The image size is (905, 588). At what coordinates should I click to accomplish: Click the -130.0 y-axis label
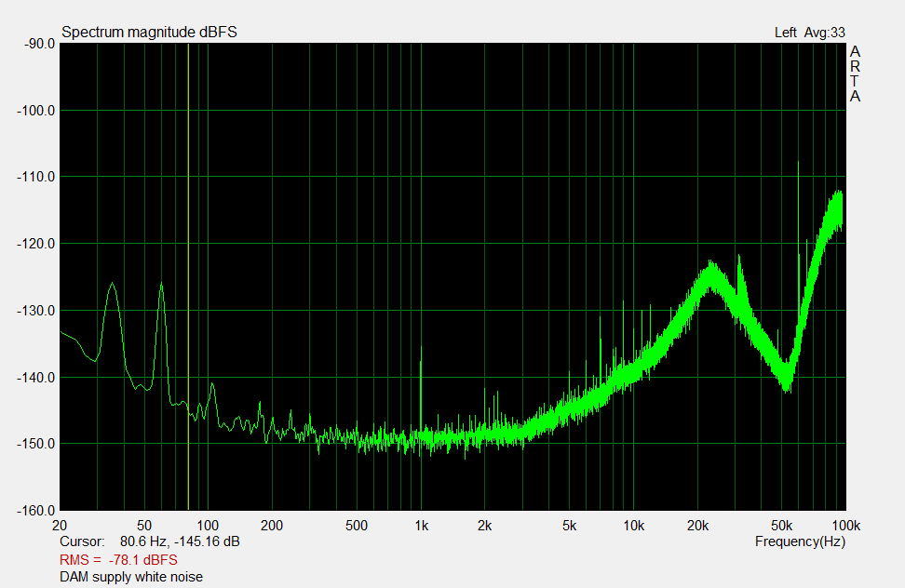pyautogui.click(x=35, y=311)
